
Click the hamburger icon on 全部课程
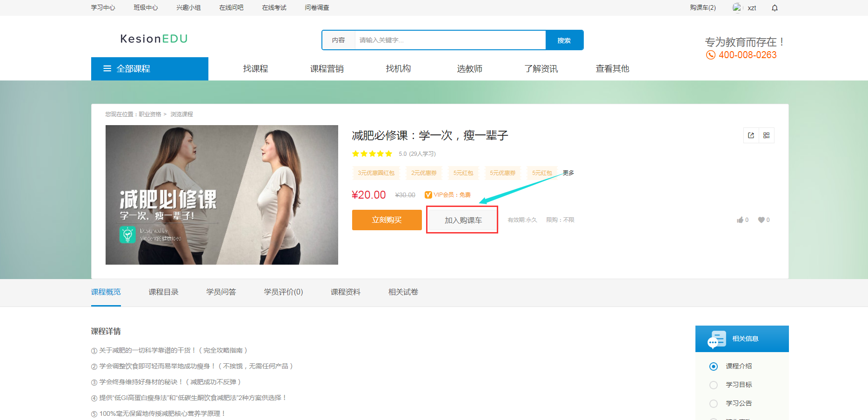click(107, 68)
